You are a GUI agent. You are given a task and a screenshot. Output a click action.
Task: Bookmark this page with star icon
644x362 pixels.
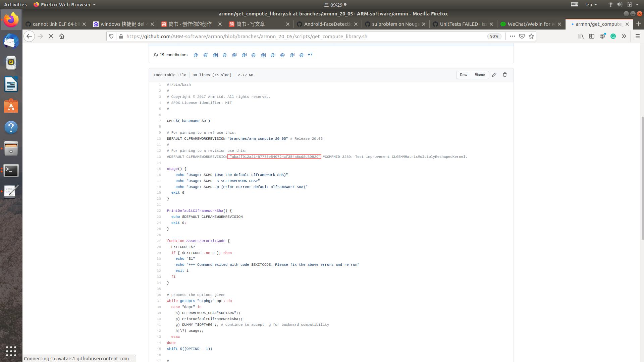coord(531,36)
